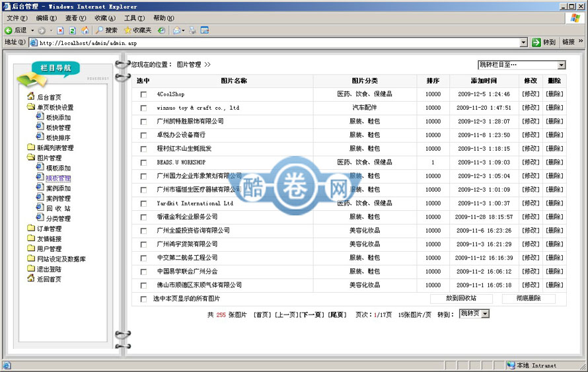Stop page loading with red X icon
588x372 pixels.
60,30
